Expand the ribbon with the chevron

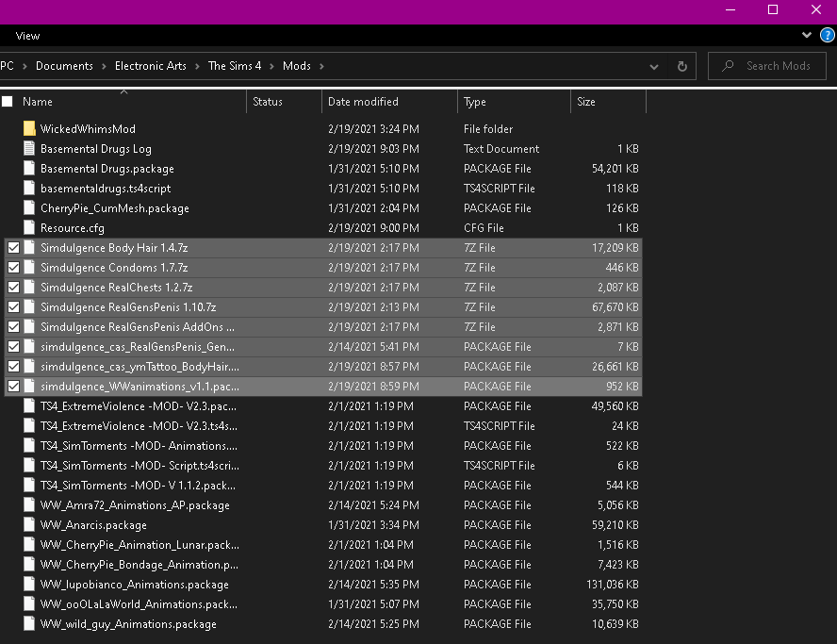click(x=807, y=35)
